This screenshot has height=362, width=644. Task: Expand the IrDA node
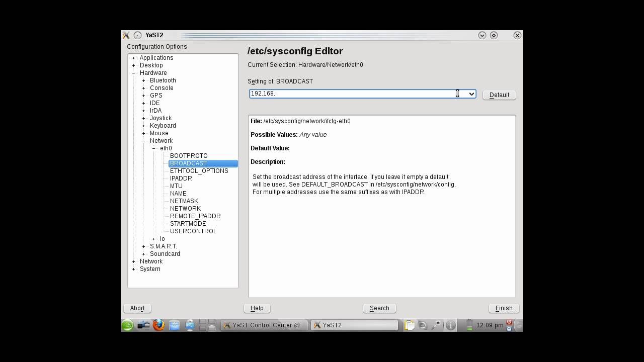[144, 111]
